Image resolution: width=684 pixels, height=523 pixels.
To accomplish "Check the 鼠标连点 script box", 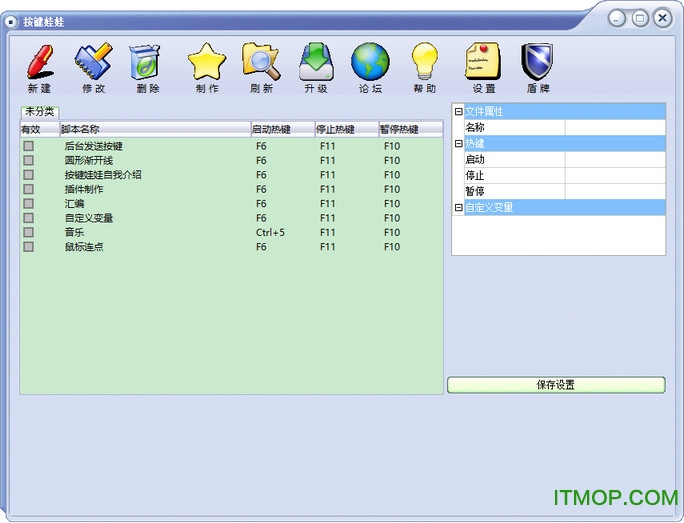I will pos(29,246).
